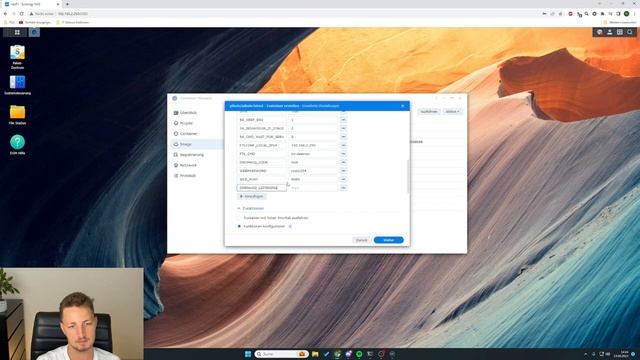
Task: Show hidden icons in system tray
Action: [x=585, y=354]
